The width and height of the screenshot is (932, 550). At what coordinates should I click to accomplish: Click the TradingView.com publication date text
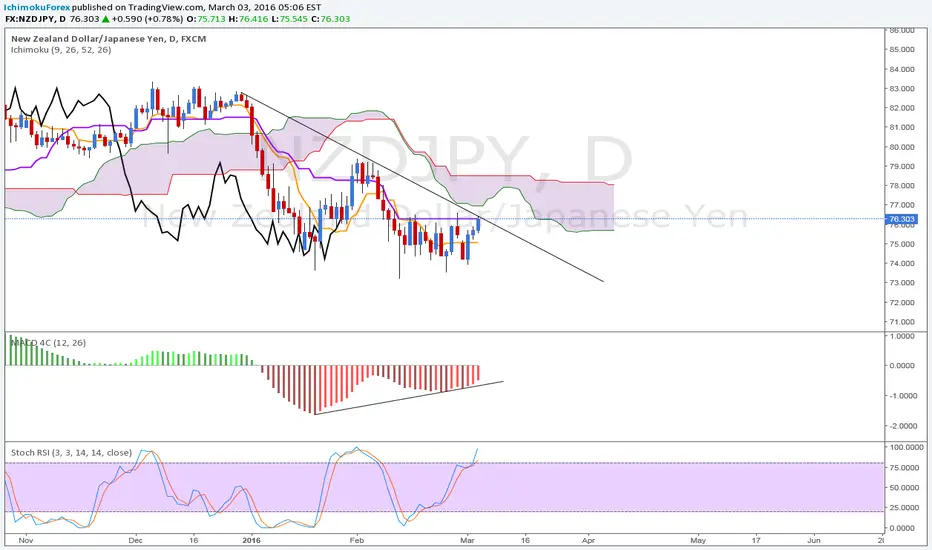(197, 7)
